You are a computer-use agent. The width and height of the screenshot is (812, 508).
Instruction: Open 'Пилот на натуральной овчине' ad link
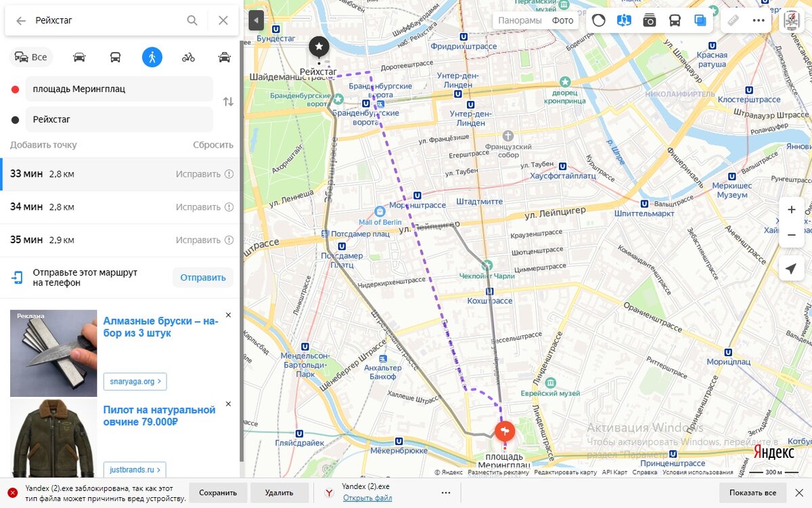coord(159,416)
